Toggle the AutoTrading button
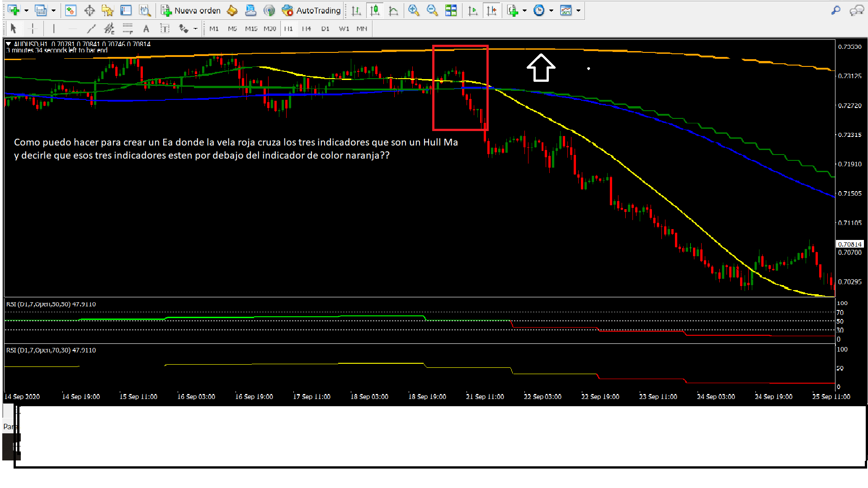This screenshot has width=868, height=488. point(311,10)
